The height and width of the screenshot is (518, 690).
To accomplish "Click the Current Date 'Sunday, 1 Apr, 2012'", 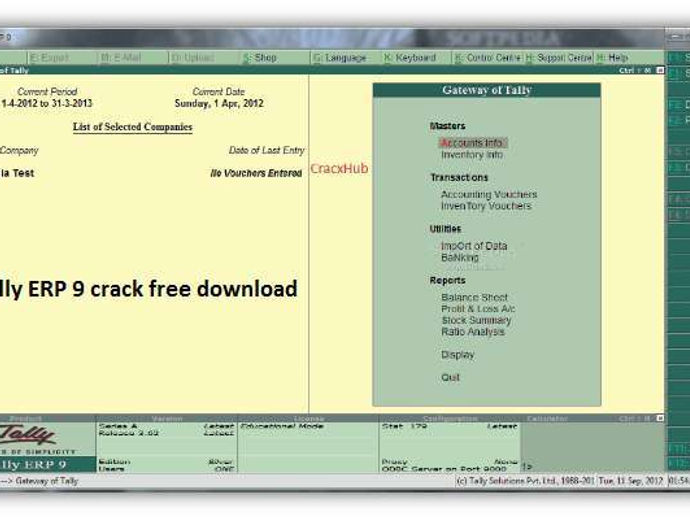I will point(219,104).
